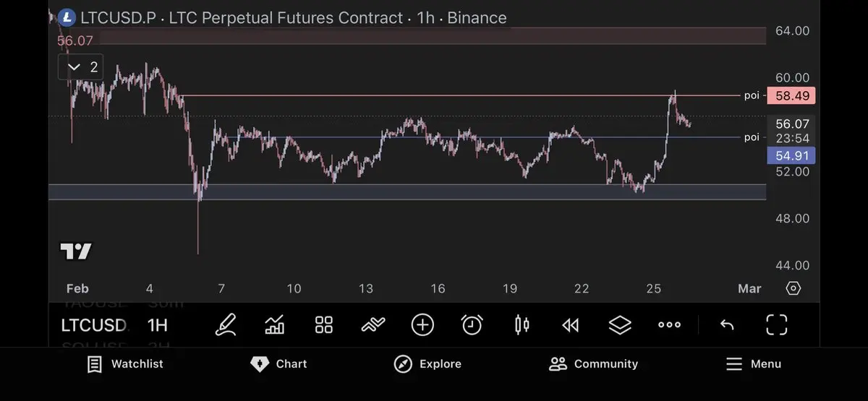Open the 1H timeframe selector

(158, 325)
